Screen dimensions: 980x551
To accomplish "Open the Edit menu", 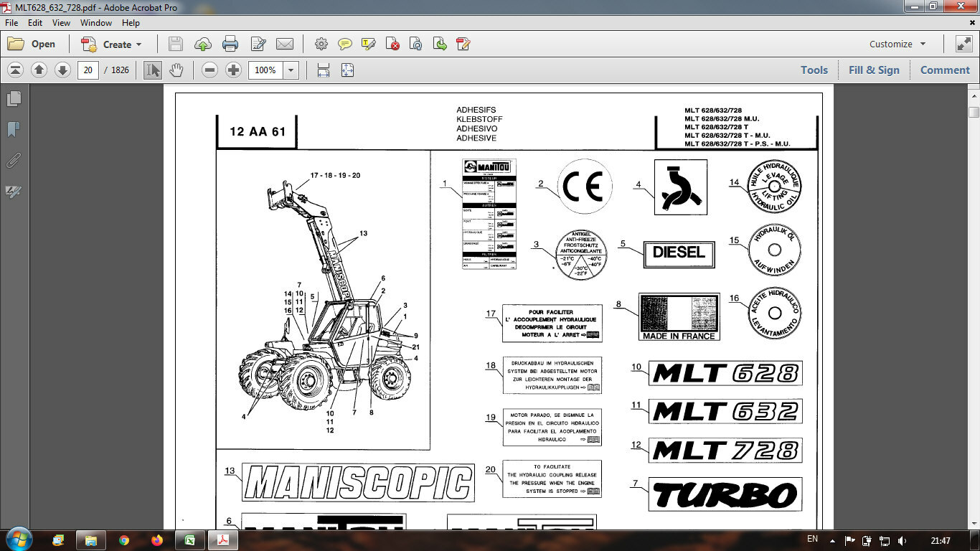I will point(35,22).
